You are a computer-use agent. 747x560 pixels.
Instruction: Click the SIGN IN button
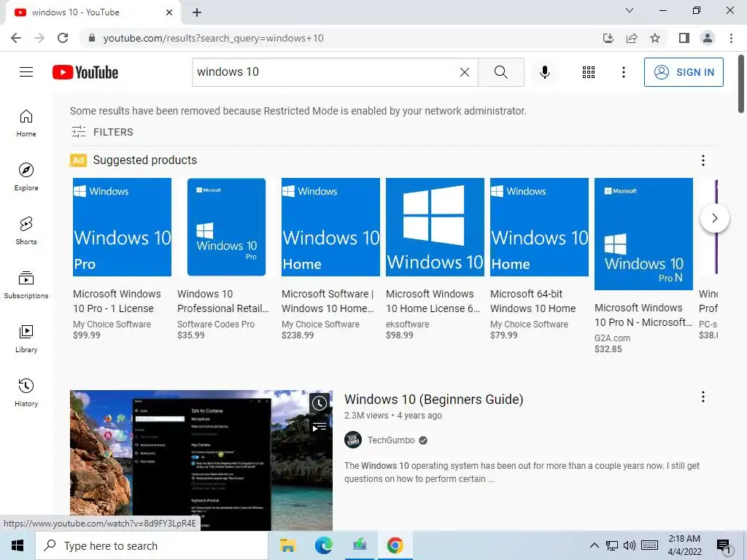point(683,72)
